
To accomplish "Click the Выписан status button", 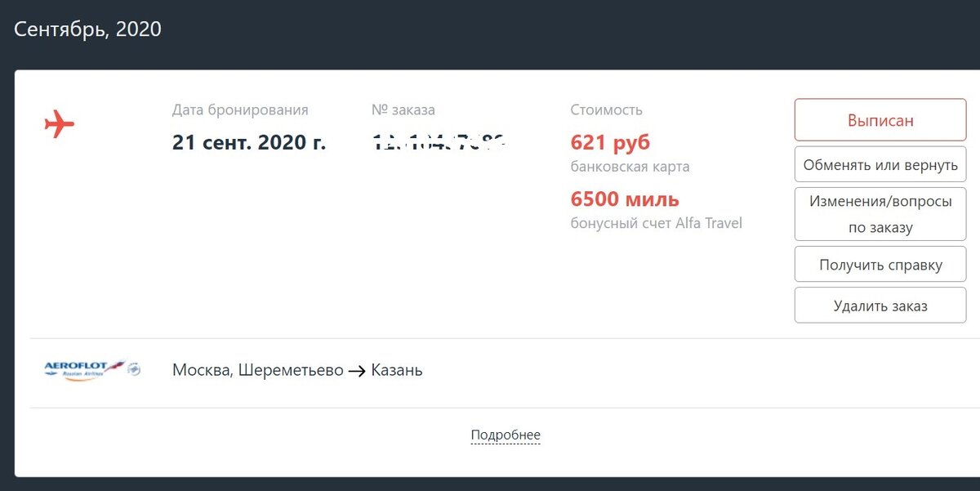I will coord(880,119).
